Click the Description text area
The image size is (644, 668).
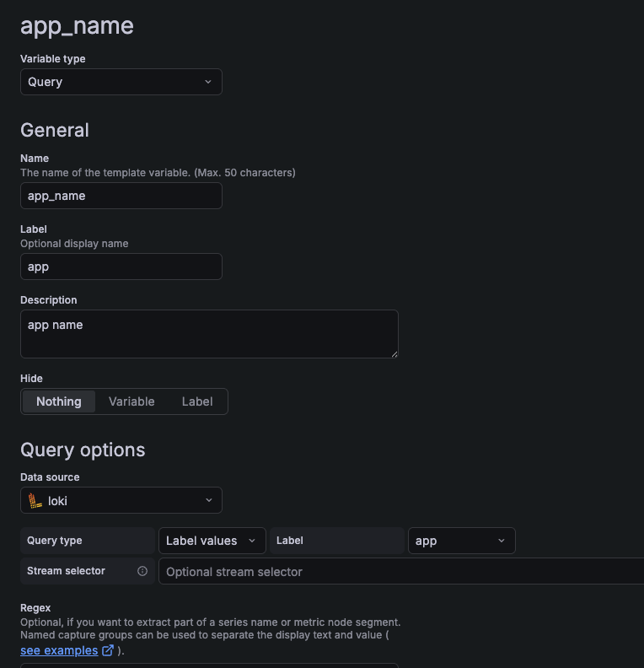tap(209, 333)
